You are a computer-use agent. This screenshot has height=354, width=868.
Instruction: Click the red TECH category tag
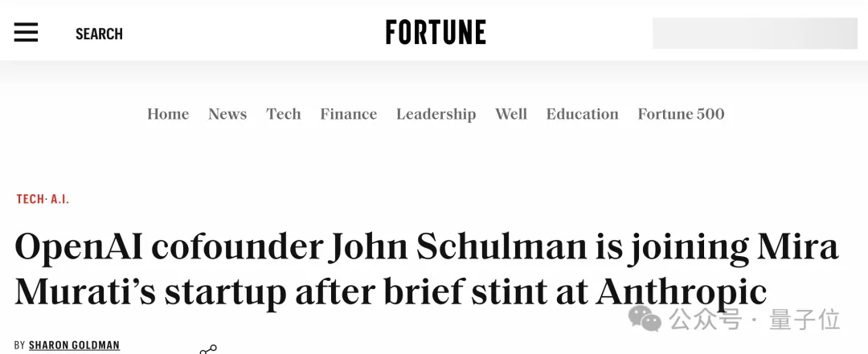tap(31, 199)
